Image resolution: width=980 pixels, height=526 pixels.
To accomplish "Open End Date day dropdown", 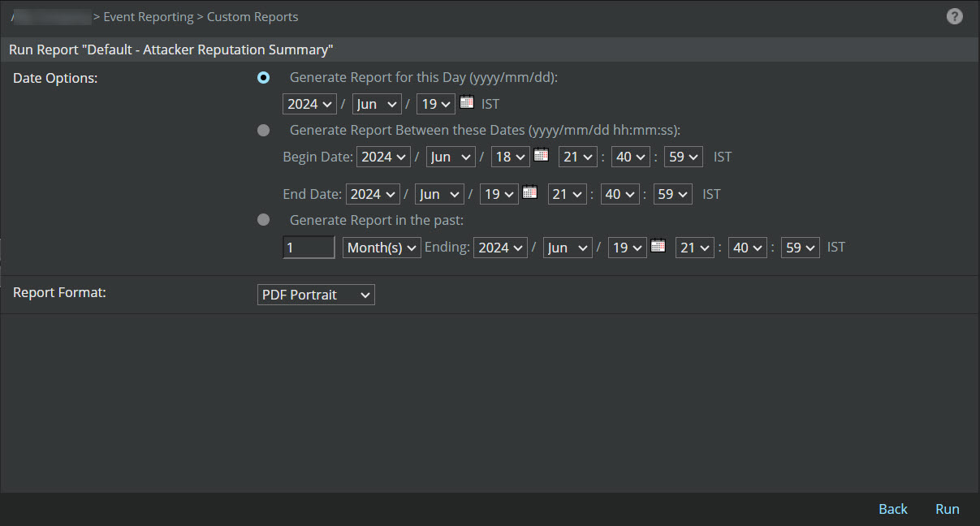I will click(x=499, y=194).
